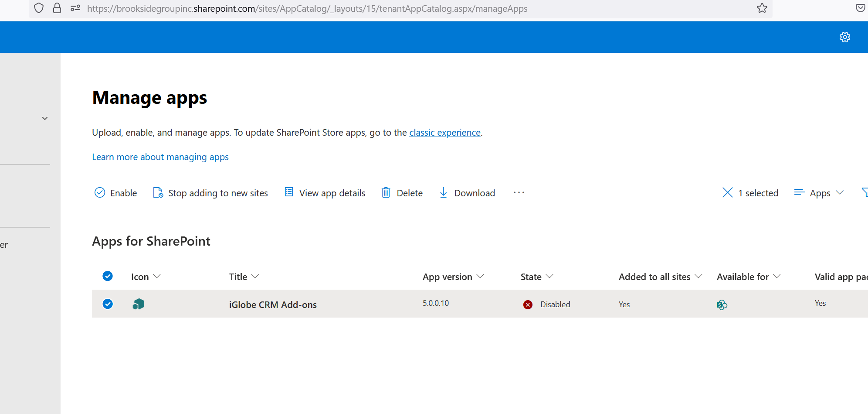
Task: Click the SharePoint icon under Available for
Action: pyautogui.click(x=722, y=305)
